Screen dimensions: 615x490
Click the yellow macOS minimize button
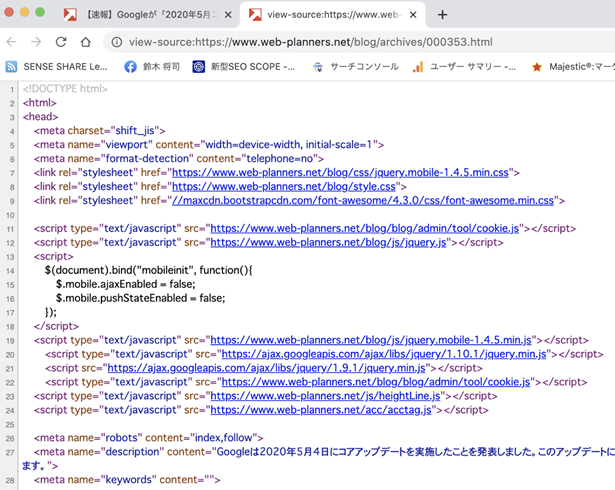click(x=24, y=12)
